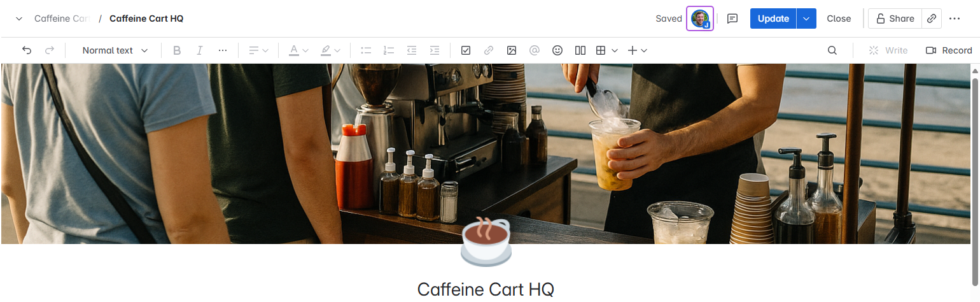Click the Undo arrow icon
The width and height of the screenshot is (980, 302).
click(27, 50)
